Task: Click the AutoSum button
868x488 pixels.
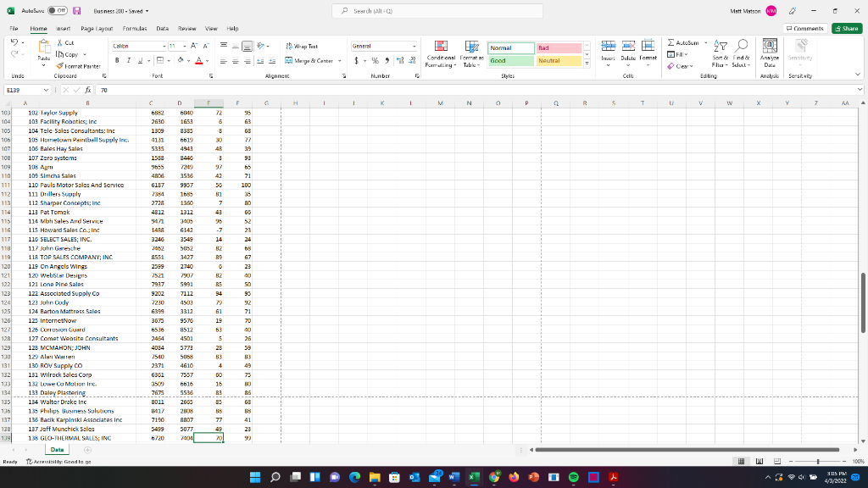Action: click(683, 42)
